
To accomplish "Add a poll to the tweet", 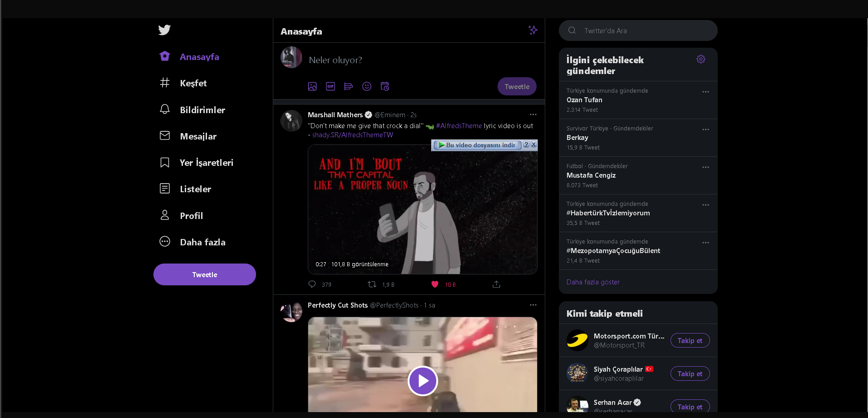I will pos(349,86).
